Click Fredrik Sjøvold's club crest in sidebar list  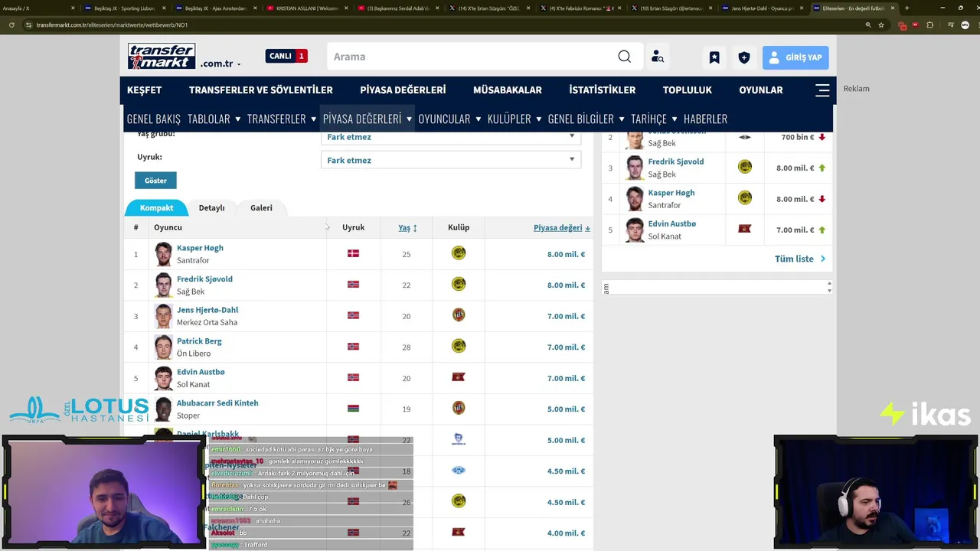click(x=745, y=167)
